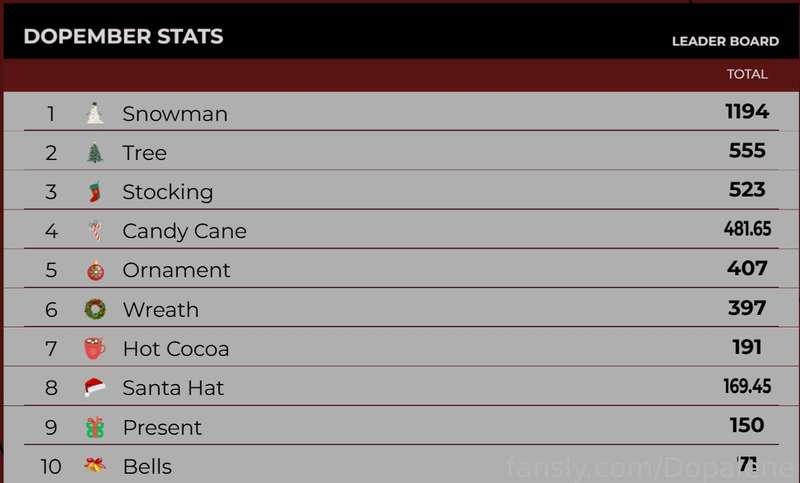Click the Snowman icon in row 1
The image size is (800, 483).
click(x=95, y=113)
